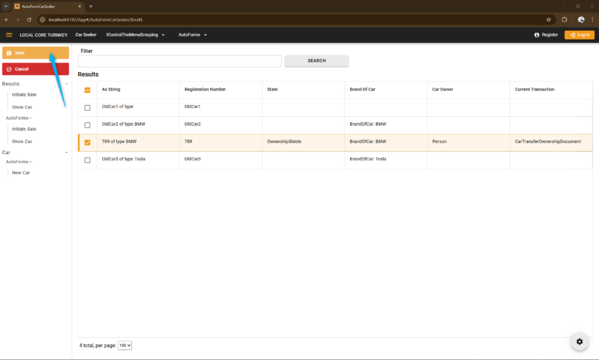Open the per page count dropdown
The height and width of the screenshot is (360, 599).
pyautogui.click(x=125, y=345)
